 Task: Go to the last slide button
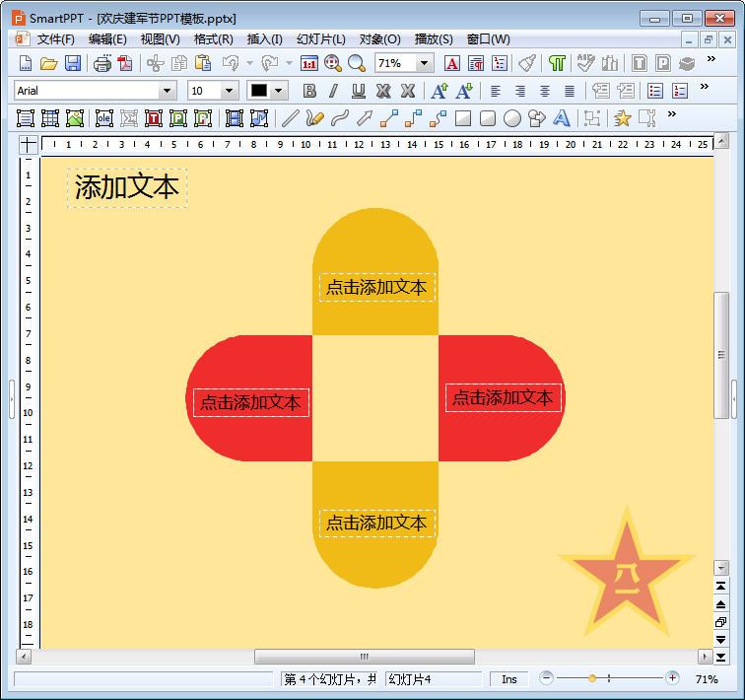tap(720, 658)
